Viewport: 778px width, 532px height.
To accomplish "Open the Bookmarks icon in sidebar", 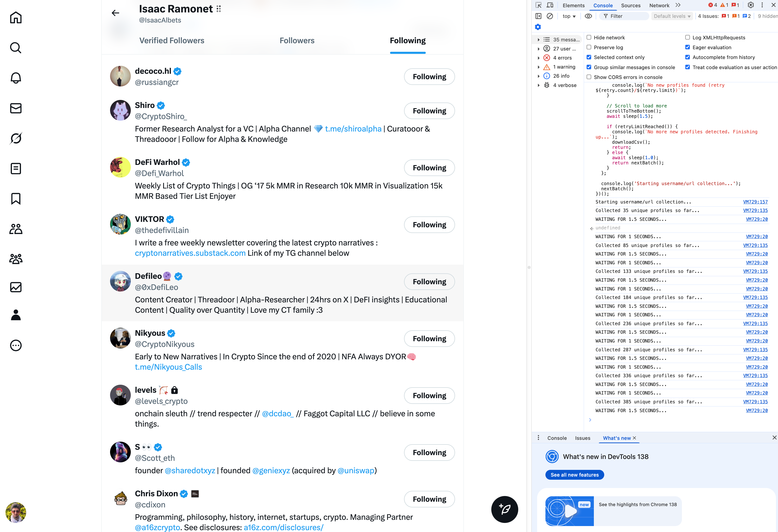I will [x=16, y=199].
